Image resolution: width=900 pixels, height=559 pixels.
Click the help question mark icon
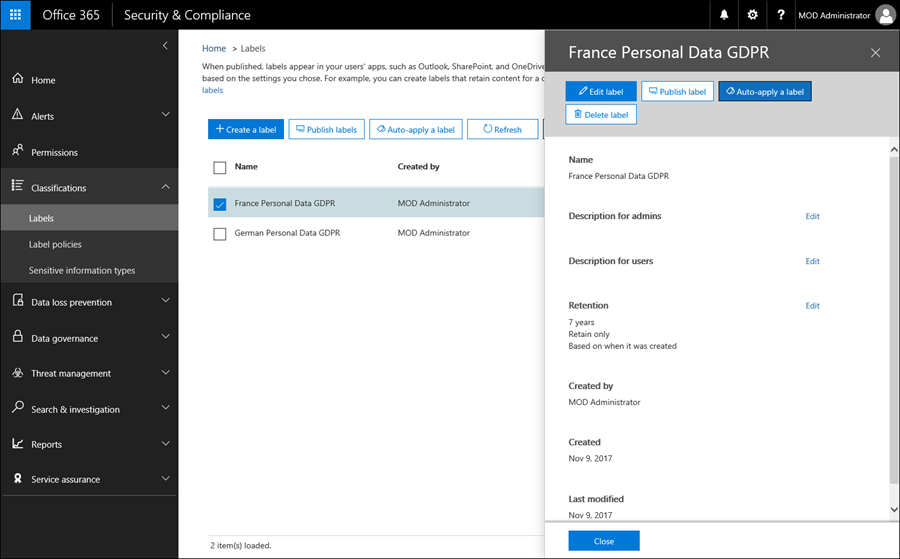[x=780, y=15]
